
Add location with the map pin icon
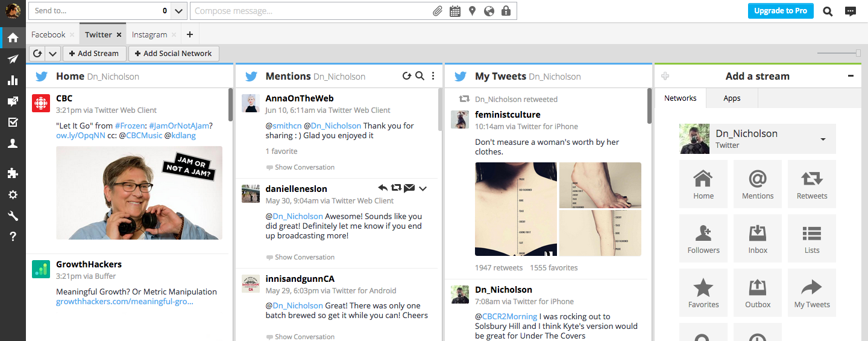[472, 11]
